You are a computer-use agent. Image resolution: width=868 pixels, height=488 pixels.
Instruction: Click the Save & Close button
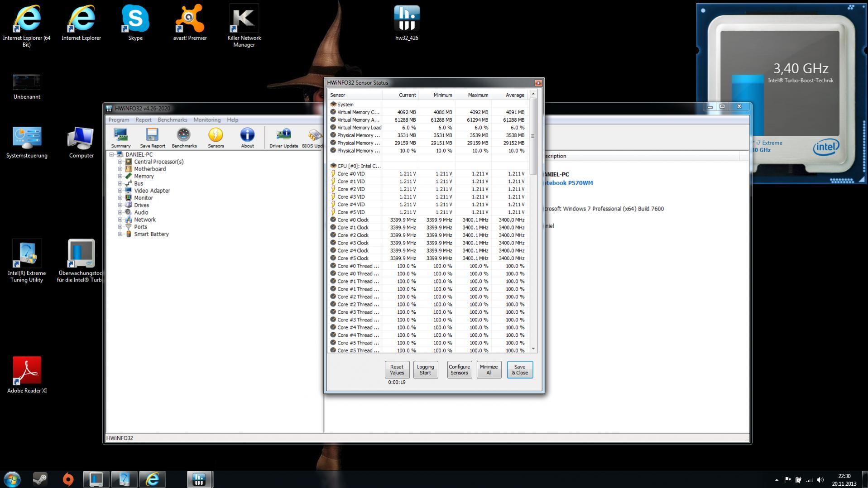(x=519, y=370)
